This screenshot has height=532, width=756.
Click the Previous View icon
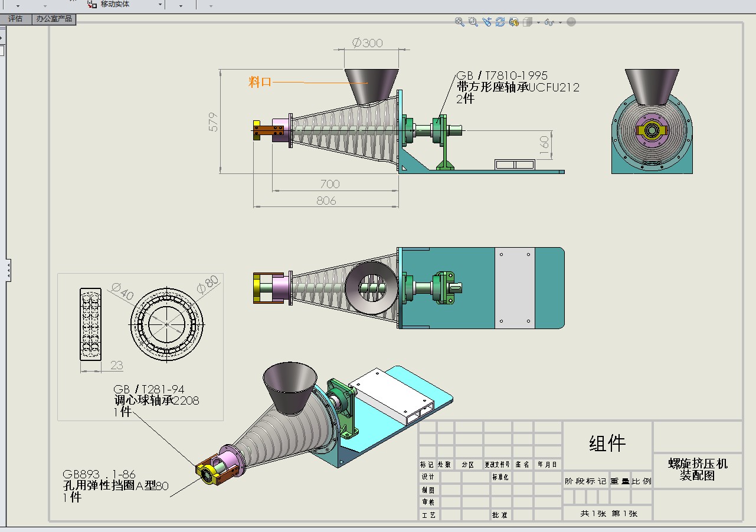(x=486, y=22)
